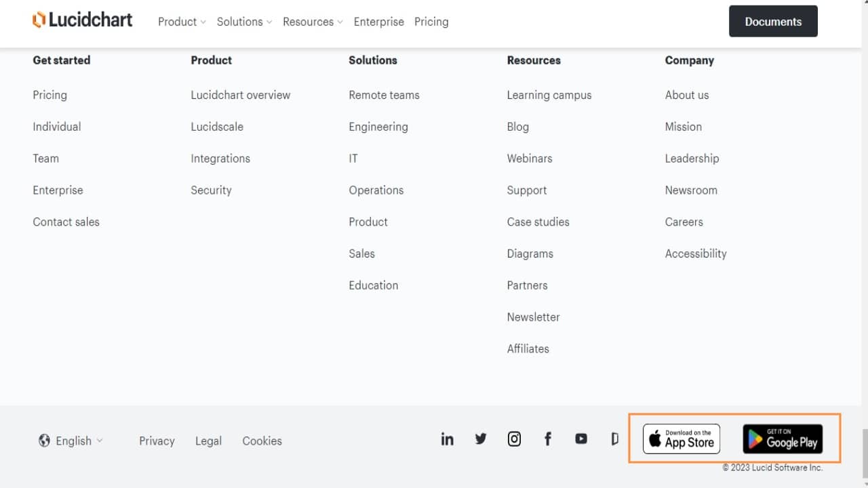Open the Diagrams link
This screenshot has height=488, width=868.
pyautogui.click(x=530, y=254)
